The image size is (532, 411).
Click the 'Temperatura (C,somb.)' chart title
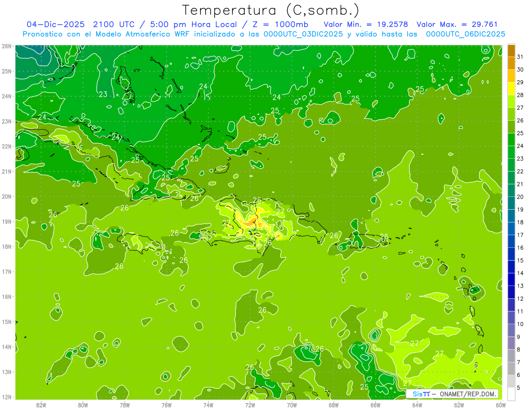coord(271,10)
